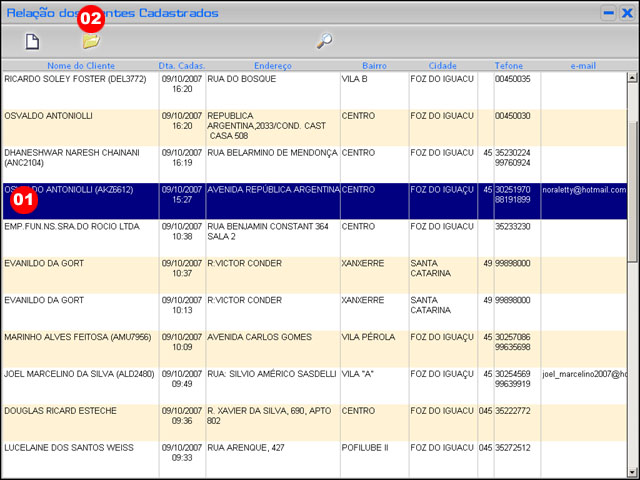The width and height of the screenshot is (640, 480).
Task: Click the magnifying glass search icon
Action: pos(323,41)
